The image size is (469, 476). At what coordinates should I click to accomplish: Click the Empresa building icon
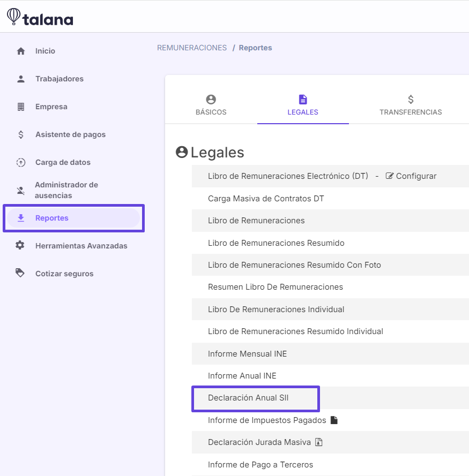pos(21,107)
